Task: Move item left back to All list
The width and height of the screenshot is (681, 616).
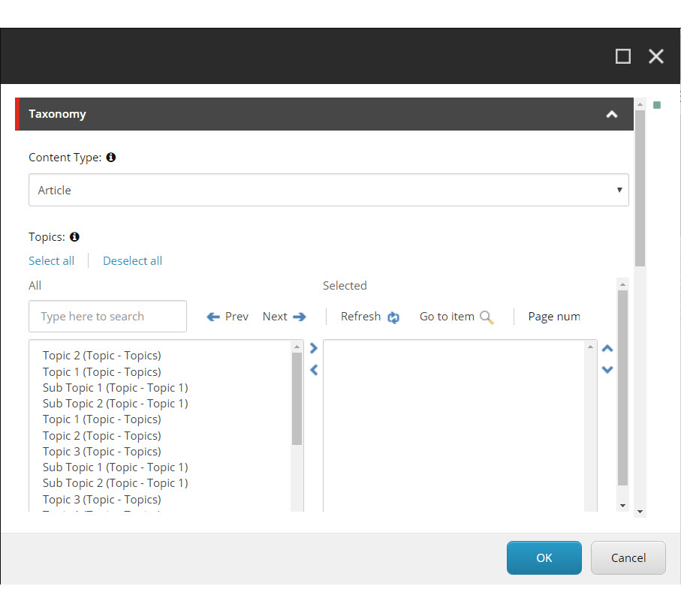Action: click(x=314, y=370)
